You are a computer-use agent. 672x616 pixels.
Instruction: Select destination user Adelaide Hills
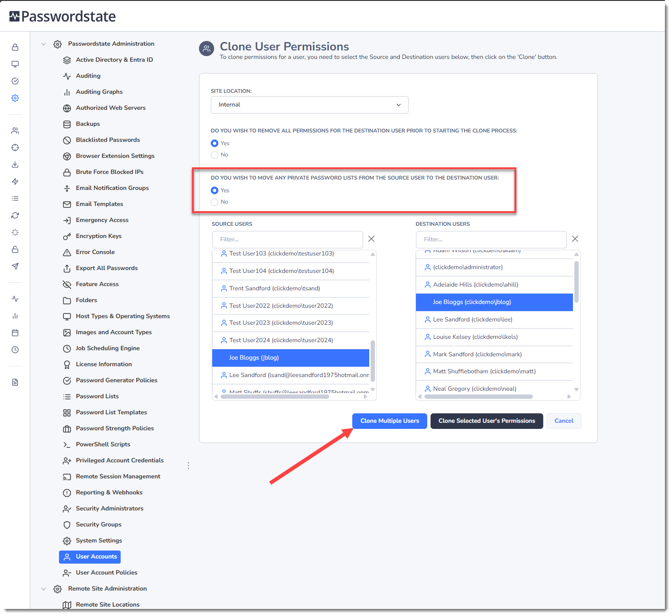[494, 285]
